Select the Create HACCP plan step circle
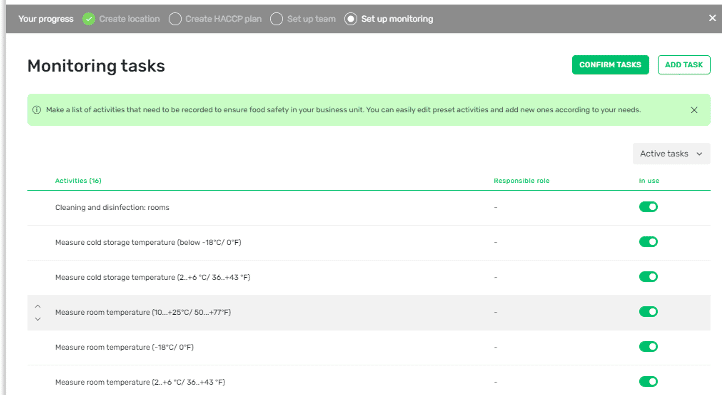The image size is (722, 395). [x=175, y=19]
